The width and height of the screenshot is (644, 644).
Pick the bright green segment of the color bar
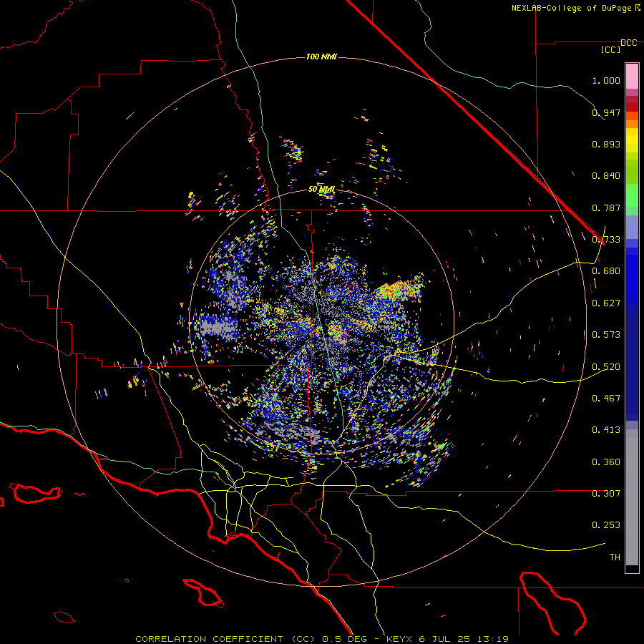[x=632, y=195]
